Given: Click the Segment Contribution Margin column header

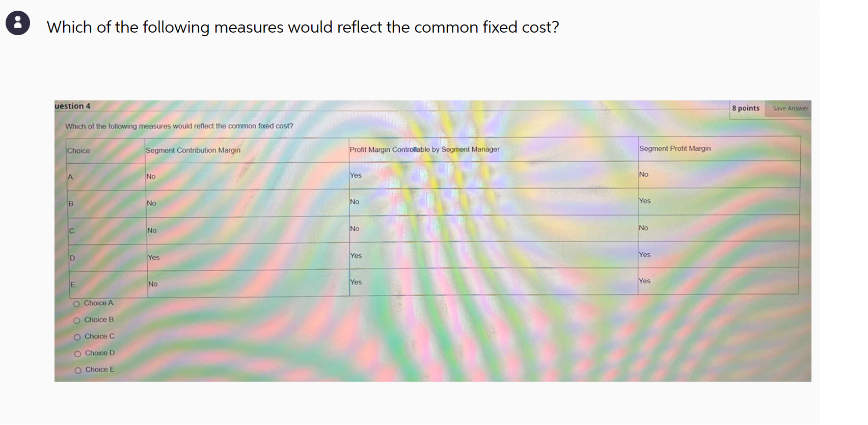Looking at the screenshot, I should pyautogui.click(x=193, y=150).
